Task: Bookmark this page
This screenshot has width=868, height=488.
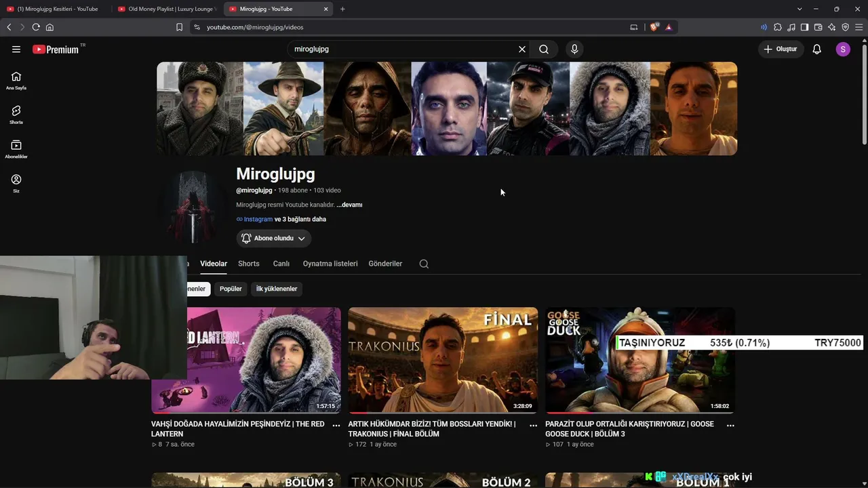Action: coord(180,27)
